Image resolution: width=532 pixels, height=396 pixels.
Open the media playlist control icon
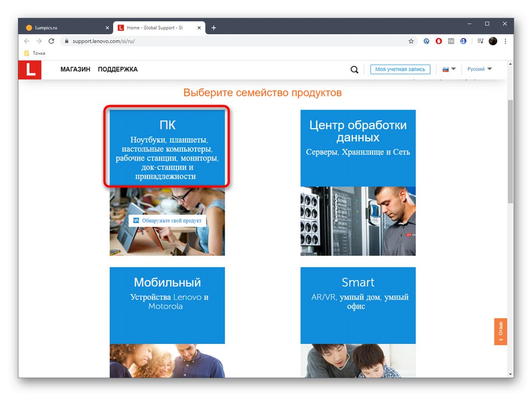(480, 41)
